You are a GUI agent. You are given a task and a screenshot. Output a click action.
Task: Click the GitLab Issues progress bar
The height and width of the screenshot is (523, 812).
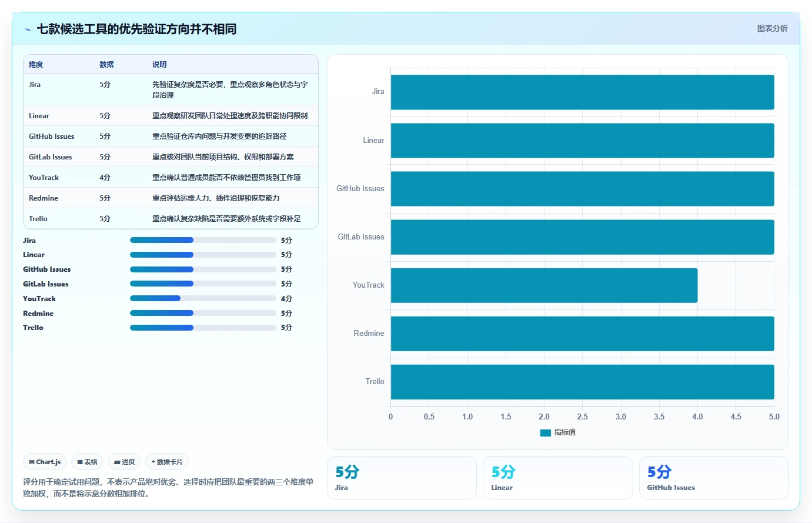203,284
